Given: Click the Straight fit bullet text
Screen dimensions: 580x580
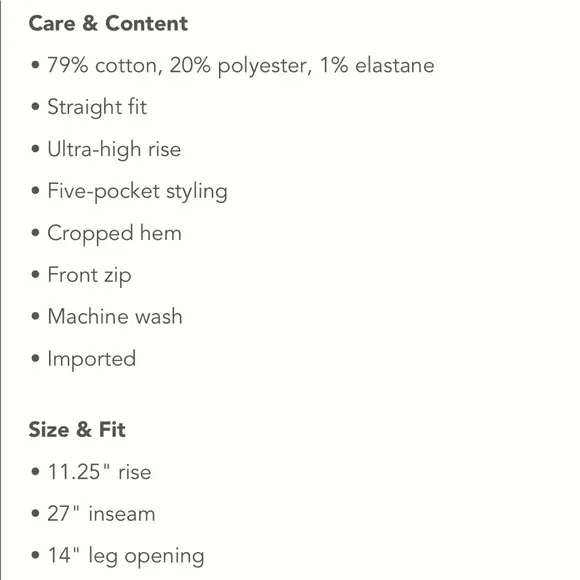Looking at the screenshot, I should pos(97,107).
